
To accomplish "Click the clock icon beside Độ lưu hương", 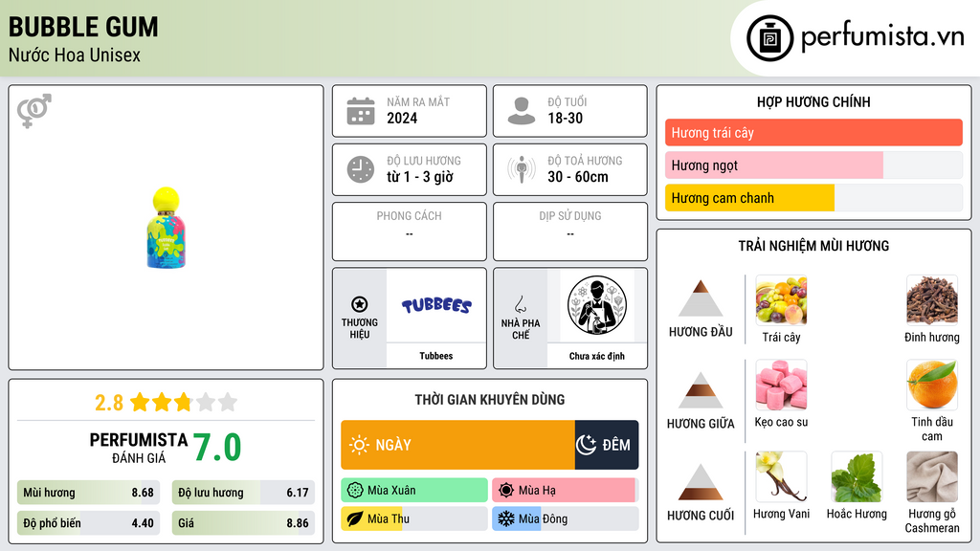I will [x=361, y=169].
